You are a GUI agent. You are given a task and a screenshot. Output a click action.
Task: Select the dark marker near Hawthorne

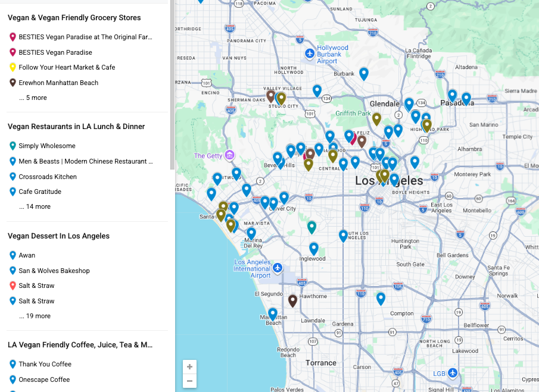292,301
